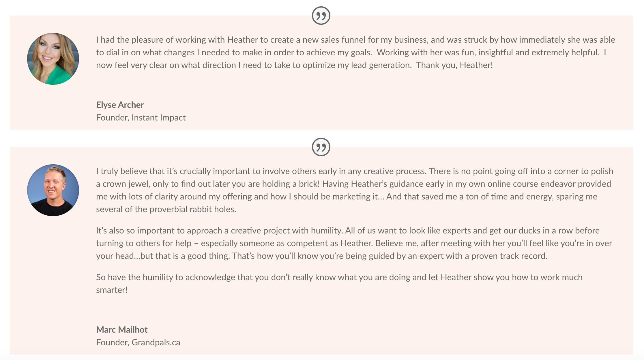
Task: Click the paragraph starting "It's also so important"
Action: [x=354, y=243]
